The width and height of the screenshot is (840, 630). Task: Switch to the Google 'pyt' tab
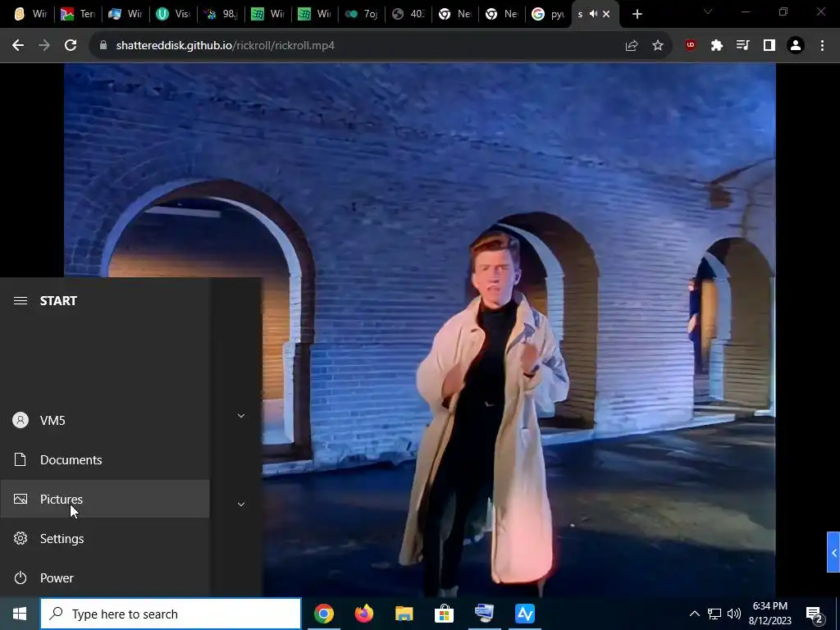click(549, 14)
